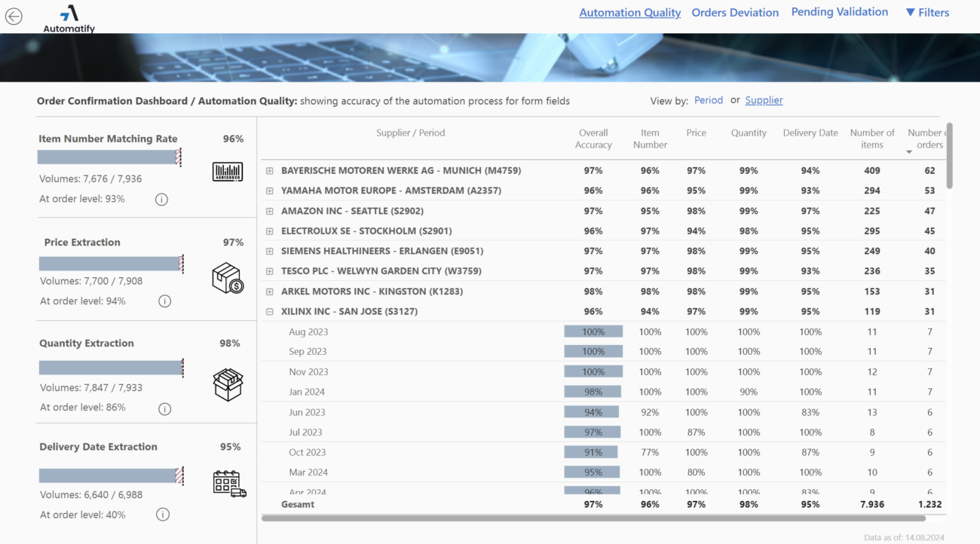The image size is (980, 544).
Task: Click the calendar truck icon for Delivery Date
Action: click(x=229, y=483)
